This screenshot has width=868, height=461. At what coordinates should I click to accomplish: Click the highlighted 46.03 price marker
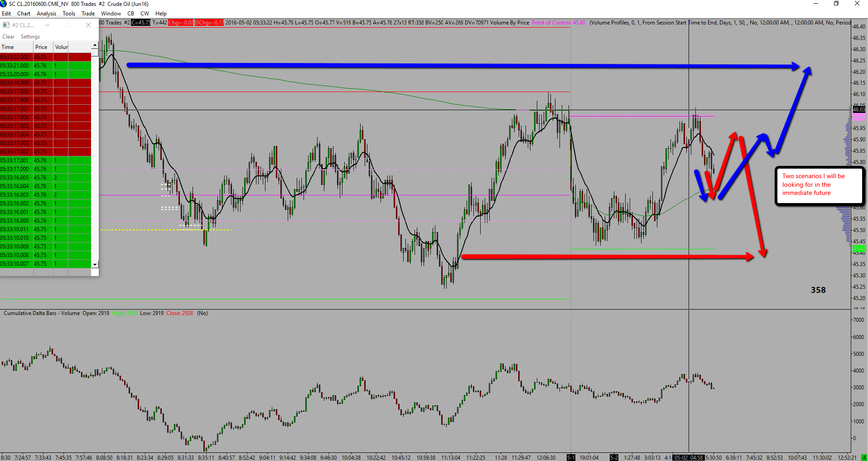(x=859, y=110)
